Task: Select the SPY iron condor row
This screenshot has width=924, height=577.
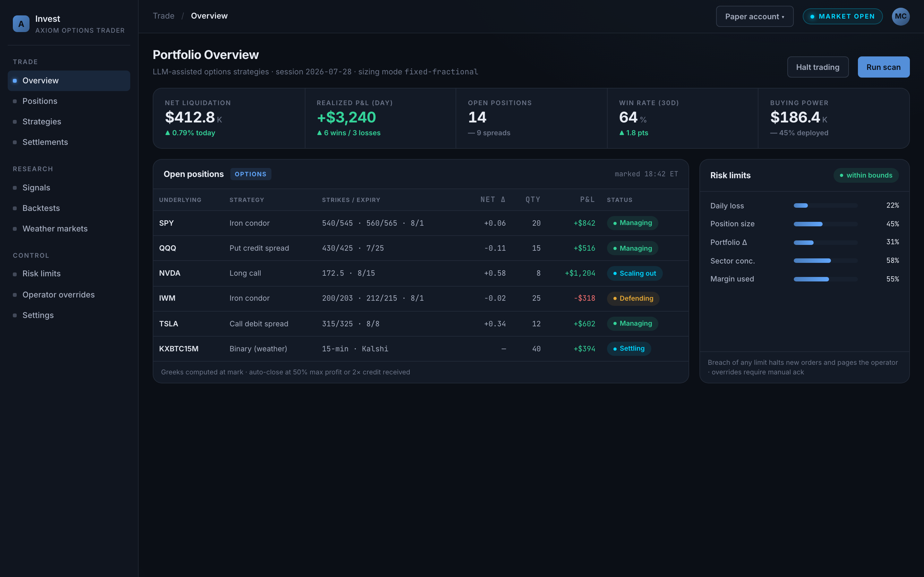Action: (x=420, y=223)
